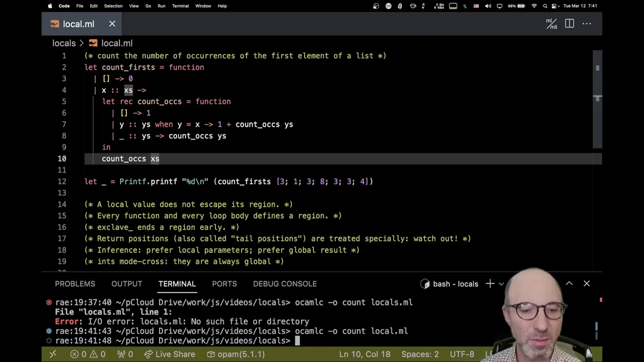Click the 'in' keyword on line 9
644x362 pixels.
106,147
